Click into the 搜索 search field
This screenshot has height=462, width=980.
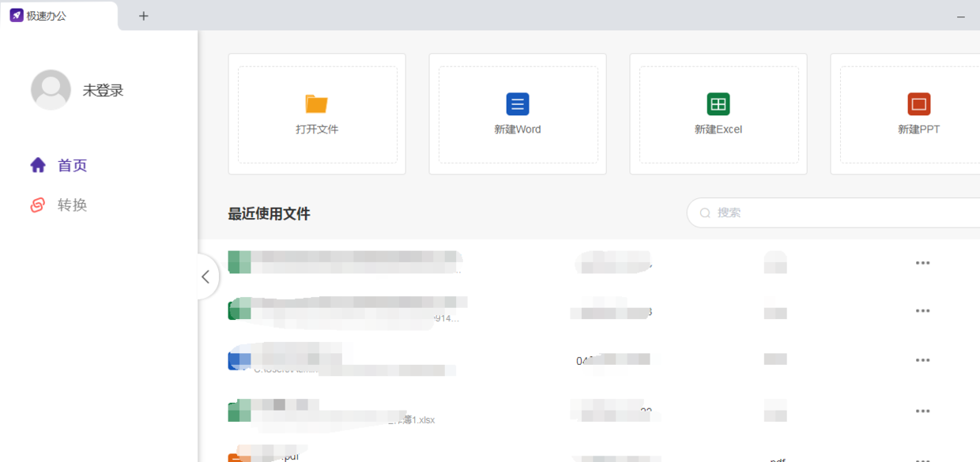coord(834,213)
